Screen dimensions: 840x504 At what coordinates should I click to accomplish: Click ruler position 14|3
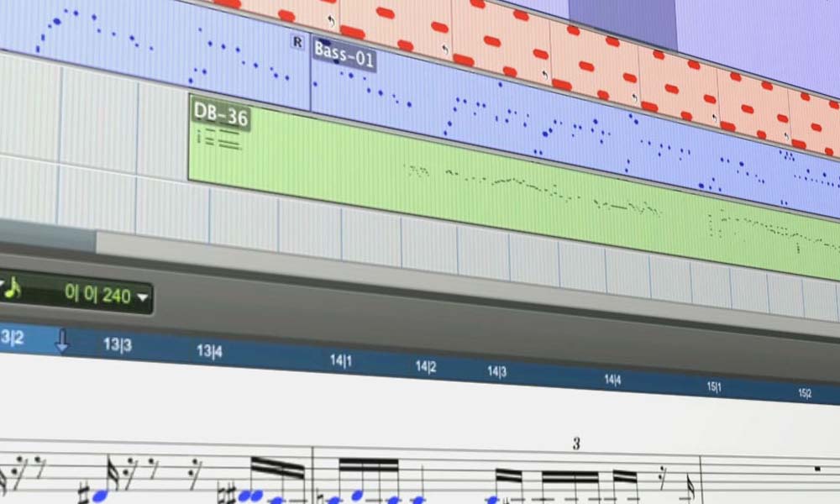click(496, 371)
